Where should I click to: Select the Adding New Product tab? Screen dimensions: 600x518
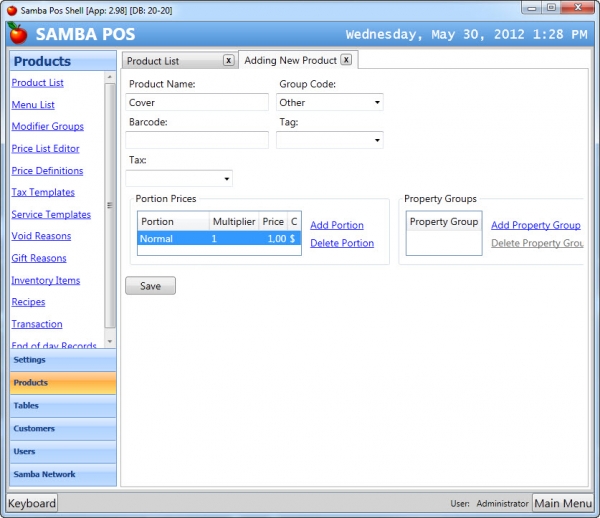tap(290, 60)
